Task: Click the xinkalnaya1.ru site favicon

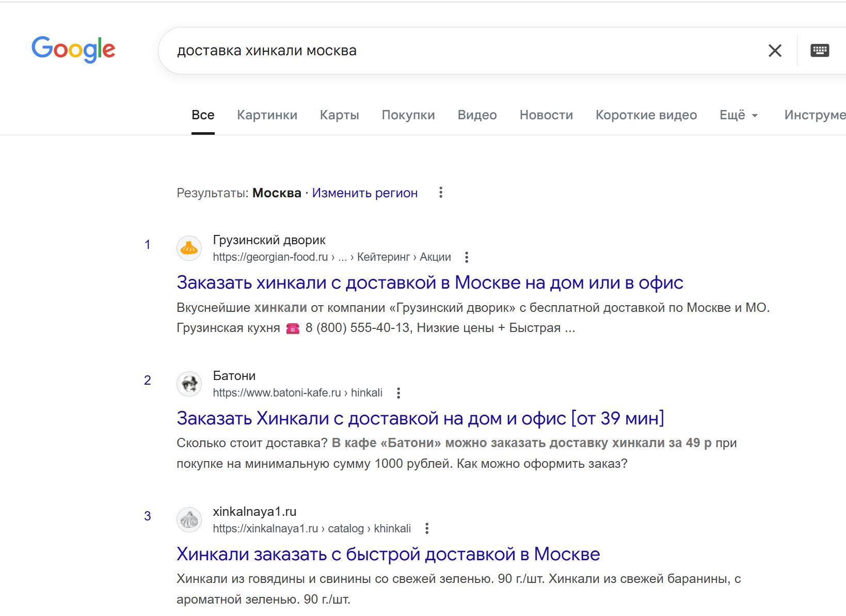Action: coord(189,520)
